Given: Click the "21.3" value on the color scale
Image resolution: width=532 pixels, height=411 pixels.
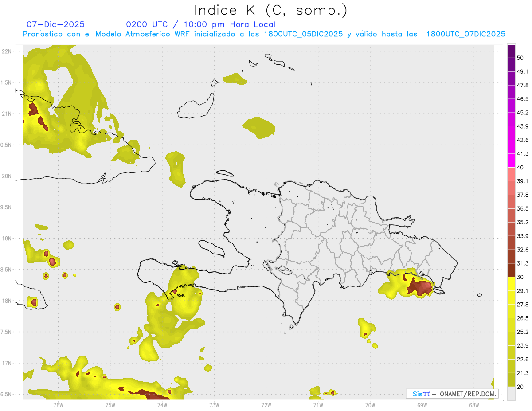Looking at the screenshot, I should [523, 373].
